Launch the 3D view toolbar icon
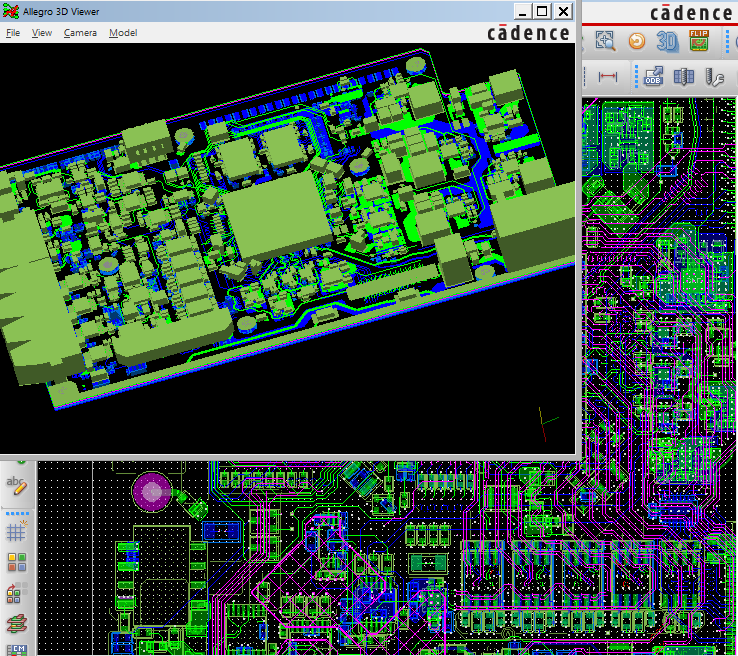This screenshot has height=656, width=738. 667,41
